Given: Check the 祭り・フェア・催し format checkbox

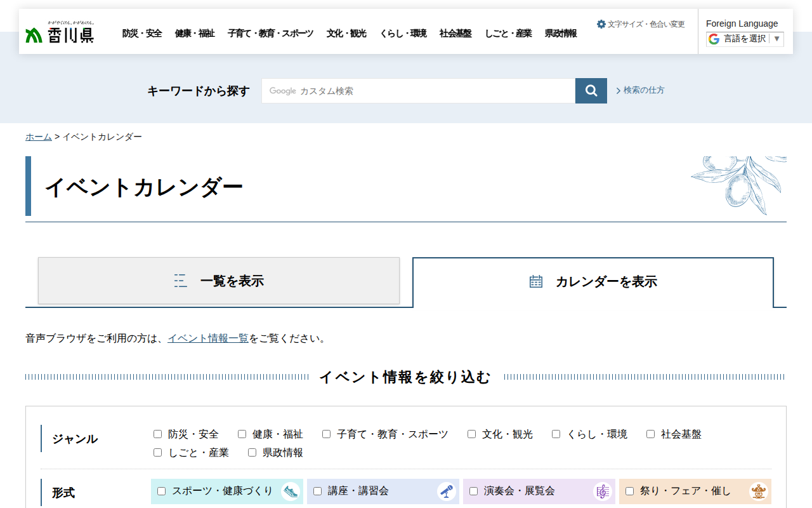Looking at the screenshot, I should click(629, 491).
